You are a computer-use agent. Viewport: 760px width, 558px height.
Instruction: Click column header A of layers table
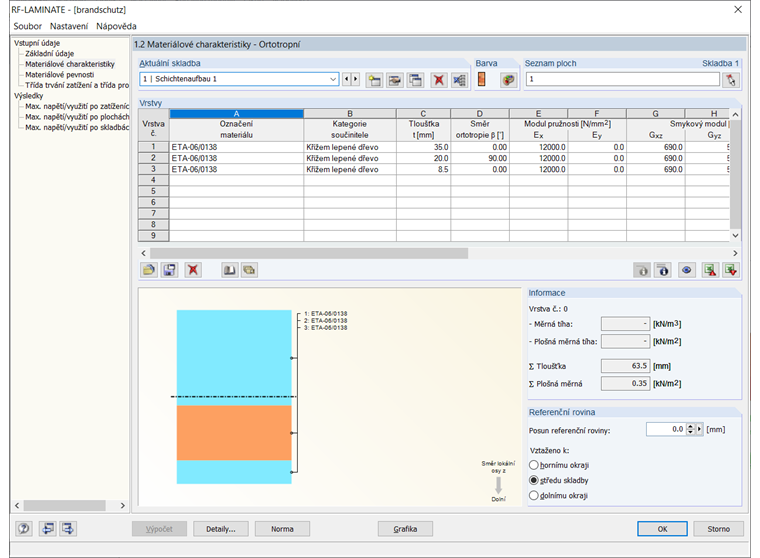[237, 114]
